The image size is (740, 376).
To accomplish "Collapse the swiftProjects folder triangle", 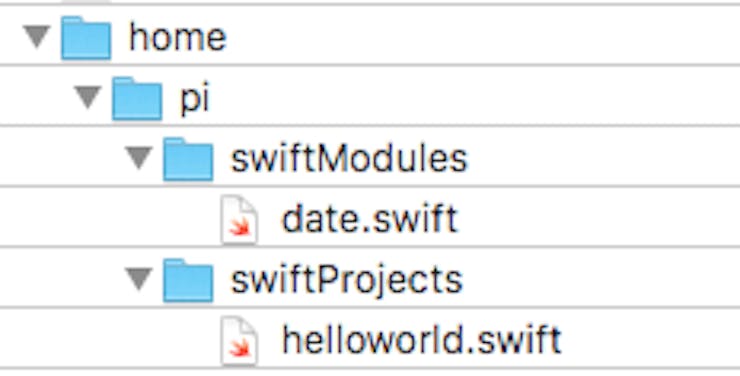I will [139, 279].
